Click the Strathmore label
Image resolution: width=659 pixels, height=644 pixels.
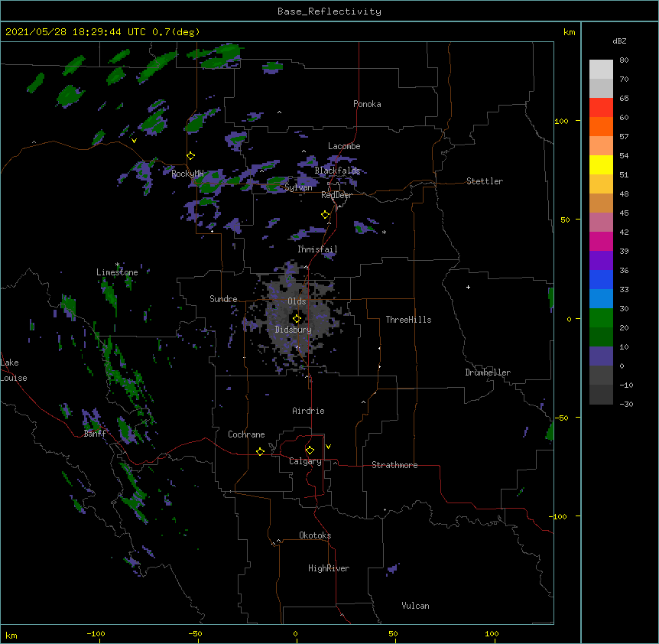394,465
